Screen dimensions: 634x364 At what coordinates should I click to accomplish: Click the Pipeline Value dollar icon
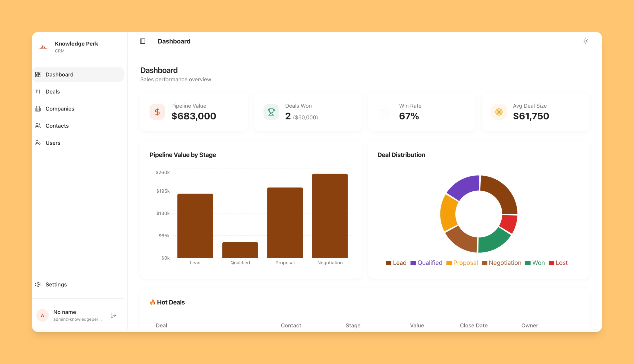(x=157, y=112)
